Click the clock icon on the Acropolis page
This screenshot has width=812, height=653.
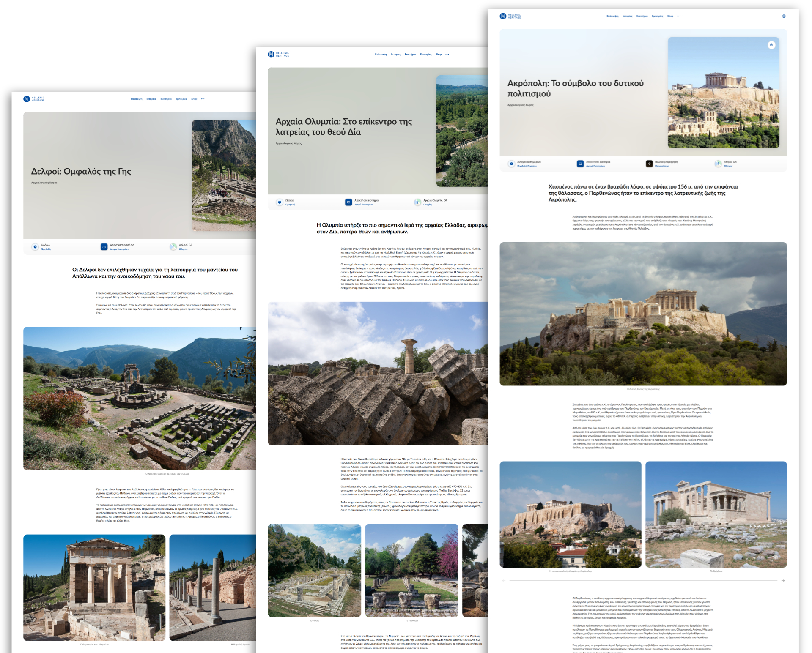511,164
